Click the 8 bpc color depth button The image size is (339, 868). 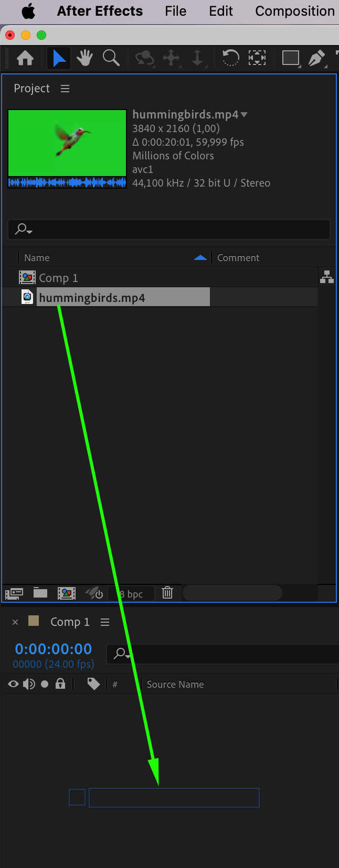click(131, 593)
